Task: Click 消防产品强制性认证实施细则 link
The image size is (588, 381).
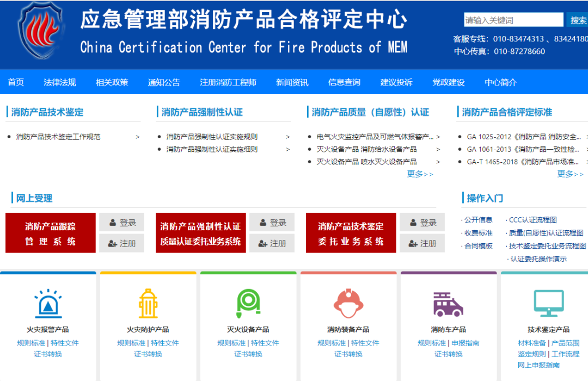Action: (212, 149)
